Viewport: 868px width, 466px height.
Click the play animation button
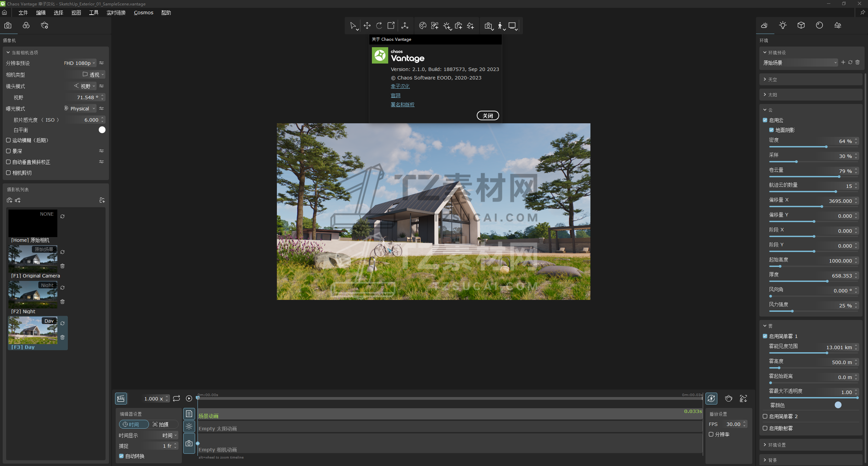point(189,398)
